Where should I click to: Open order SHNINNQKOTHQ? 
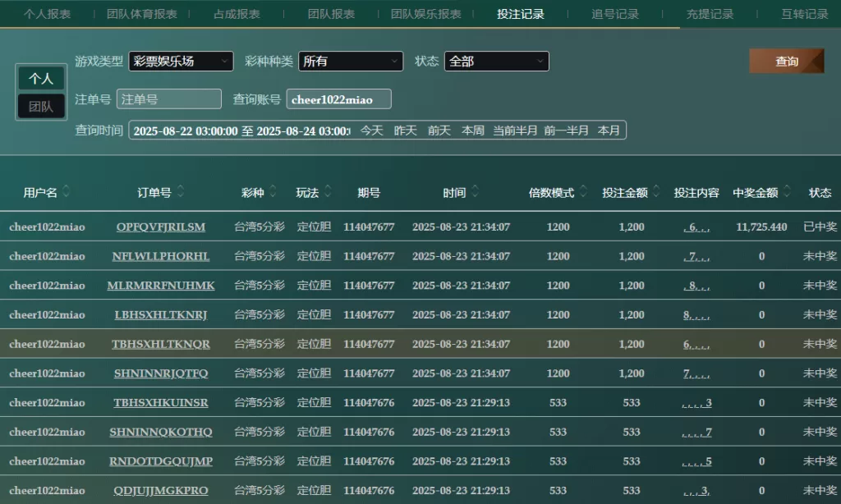click(x=161, y=432)
